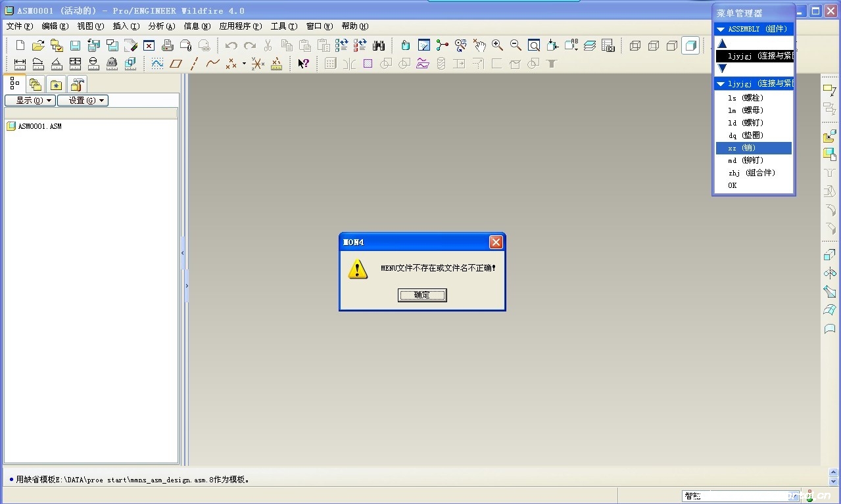Viewport: 841px width, 504px height.
Task: Click the What's This help pointer icon
Action: 303,64
